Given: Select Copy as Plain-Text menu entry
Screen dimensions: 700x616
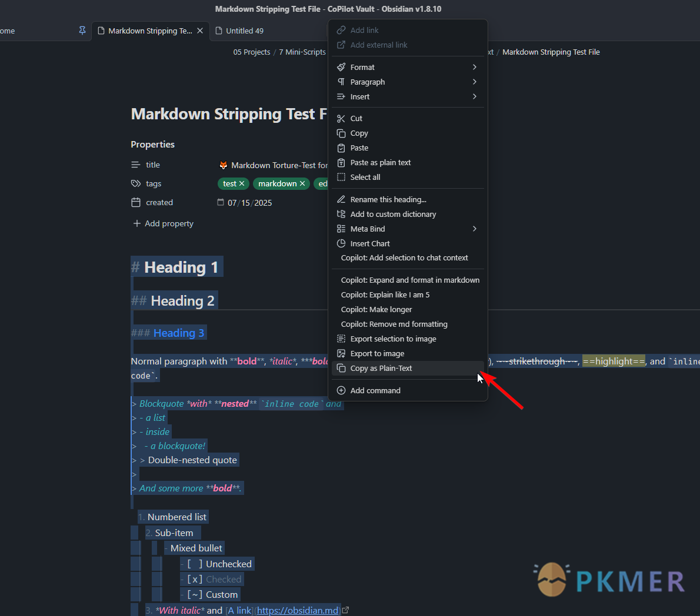Looking at the screenshot, I should coord(381,369).
